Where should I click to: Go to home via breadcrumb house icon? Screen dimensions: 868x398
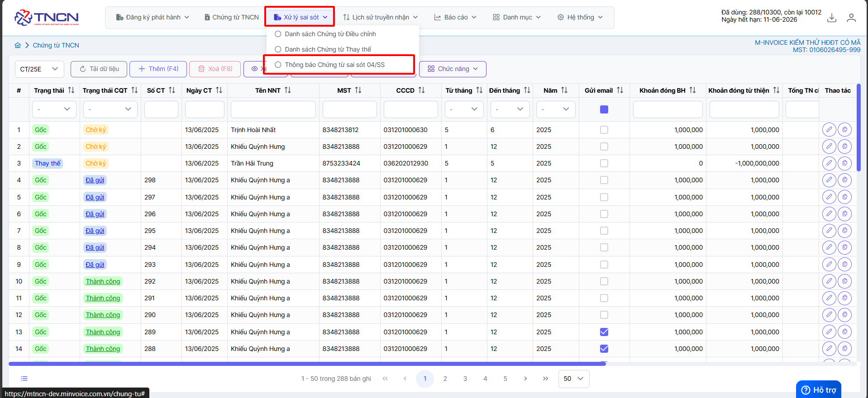[x=18, y=45]
